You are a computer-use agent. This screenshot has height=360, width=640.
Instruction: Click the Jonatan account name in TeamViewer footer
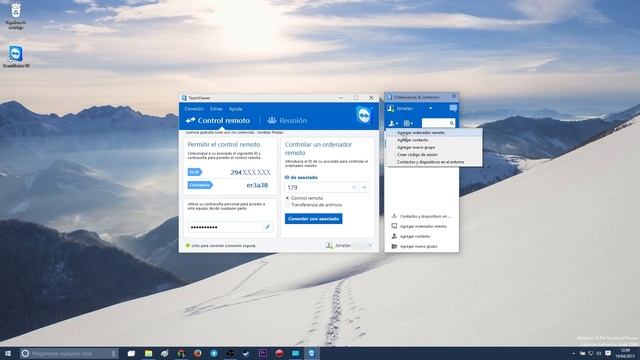343,245
